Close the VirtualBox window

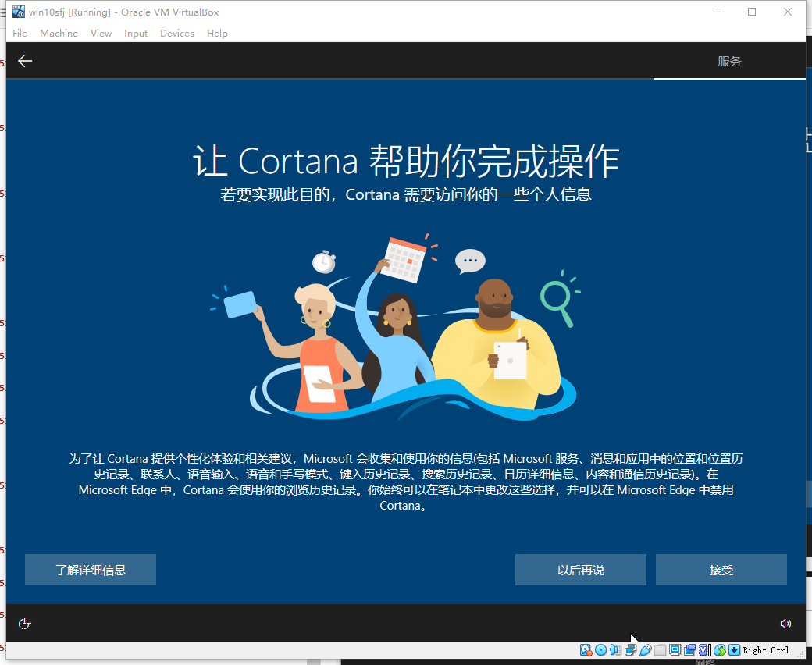click(788, 12)
